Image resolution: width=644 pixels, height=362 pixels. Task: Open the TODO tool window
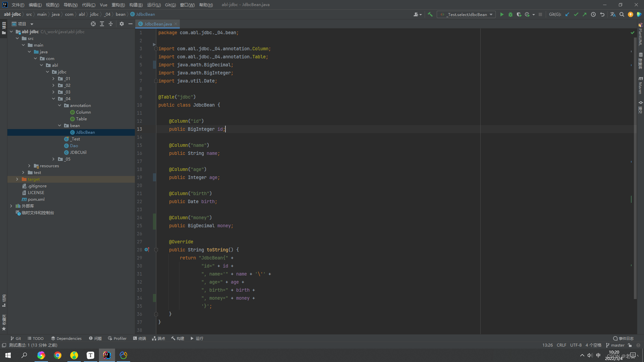35,338
